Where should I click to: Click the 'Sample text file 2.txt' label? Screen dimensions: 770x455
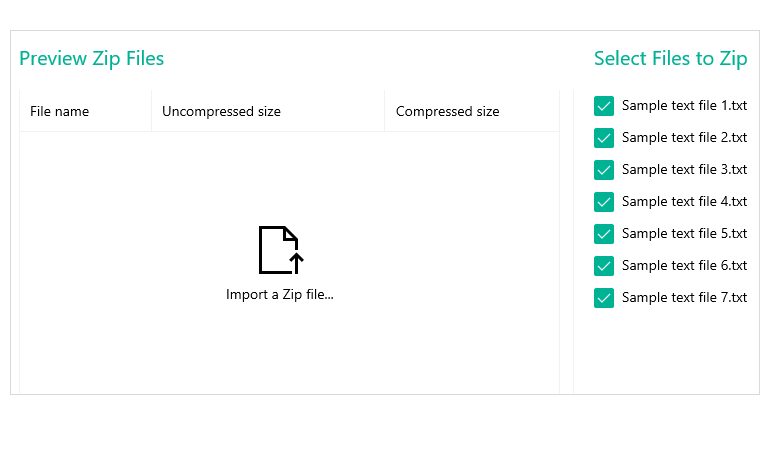point(684,137)
